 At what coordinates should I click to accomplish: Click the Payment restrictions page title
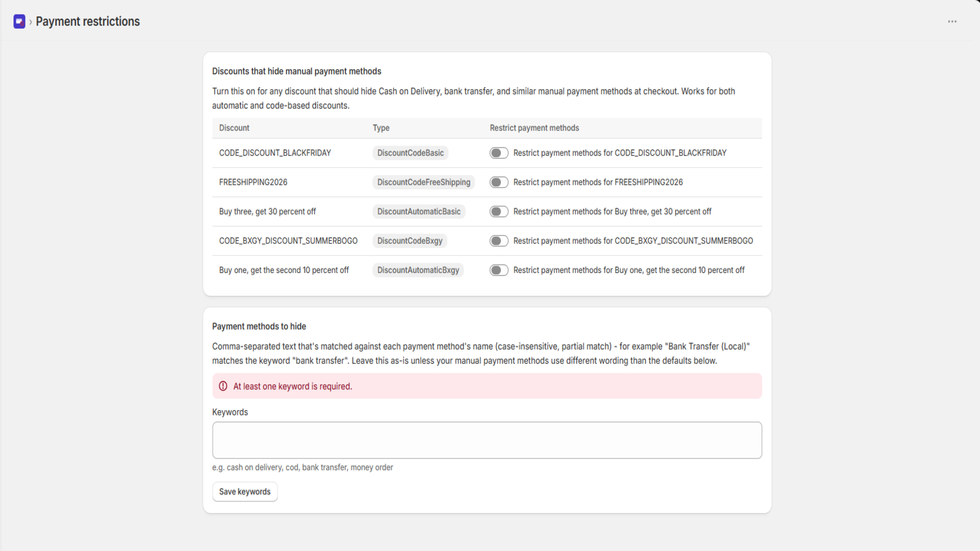(88, 21)
